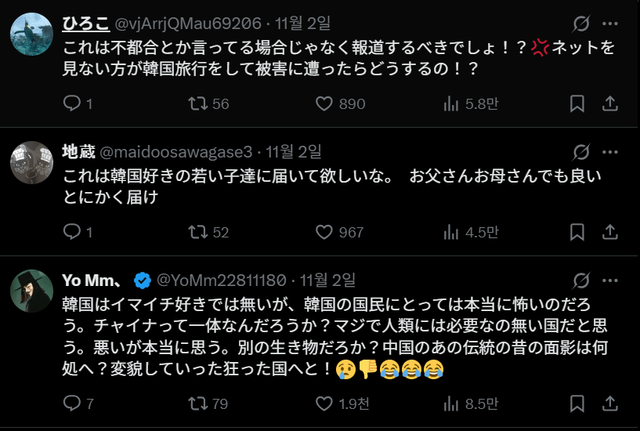Retweet 地歳's post with 52 retweets
640x431 pixels.
pos(200,232)
